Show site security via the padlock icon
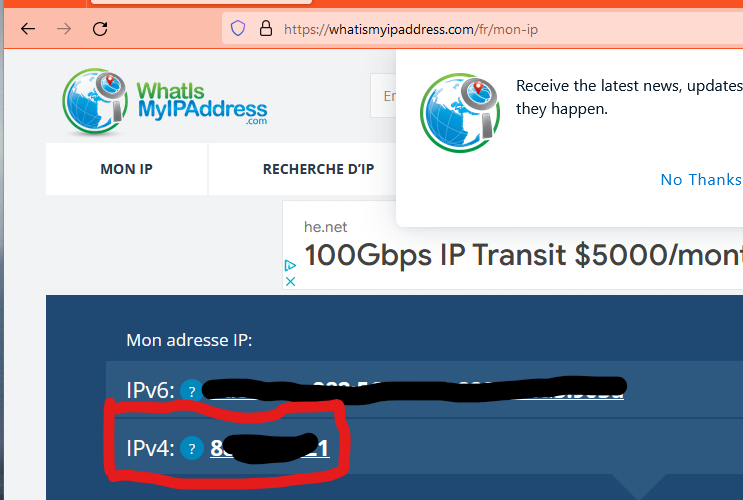 click(x=266, y=28)
